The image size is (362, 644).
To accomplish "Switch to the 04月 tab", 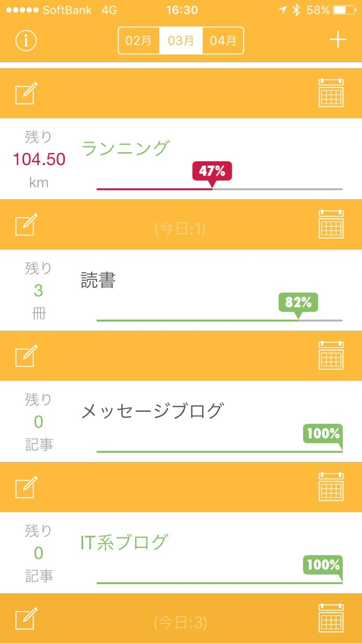I will [223, 40].
